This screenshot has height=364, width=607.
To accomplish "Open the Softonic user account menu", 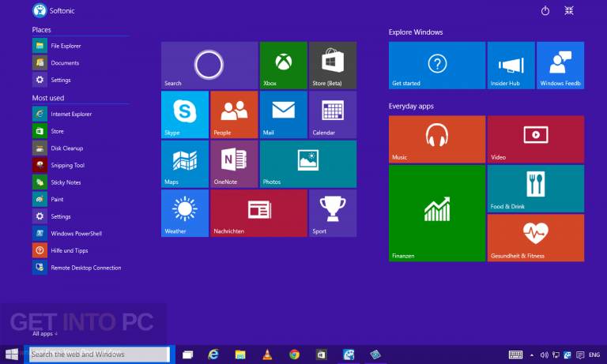I will pyautogui.click(x=54, y=11).
